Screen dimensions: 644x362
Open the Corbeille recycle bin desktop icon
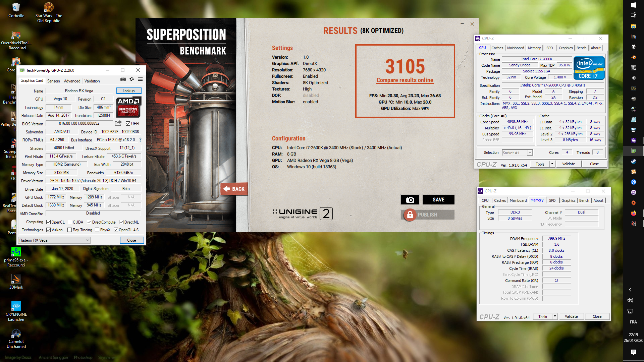tap(16, 10)
